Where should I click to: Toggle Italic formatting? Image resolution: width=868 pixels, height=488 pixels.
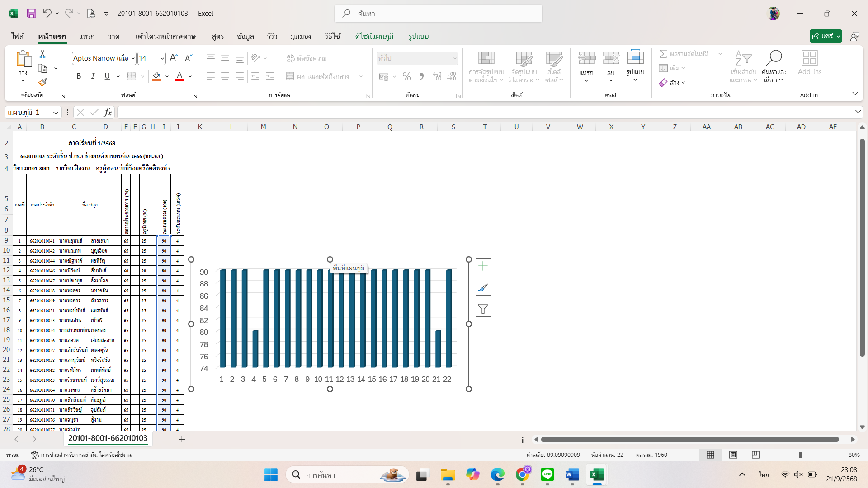click(x=93, y=76)
